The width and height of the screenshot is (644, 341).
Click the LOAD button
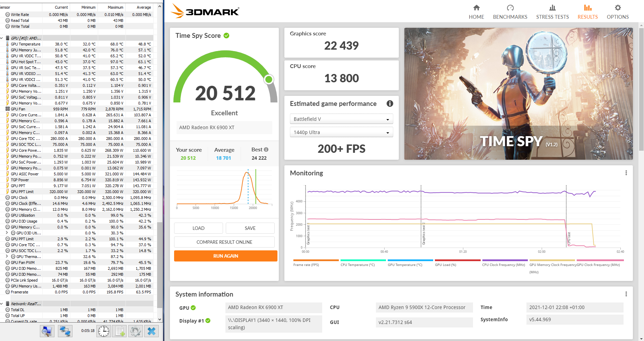tap(198, 228)
